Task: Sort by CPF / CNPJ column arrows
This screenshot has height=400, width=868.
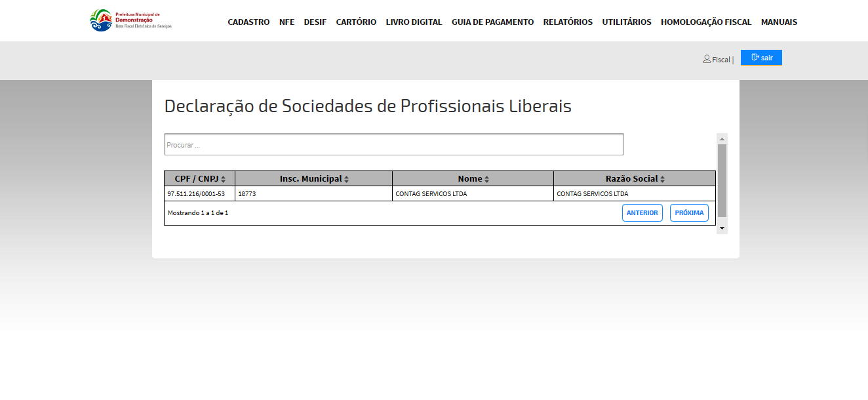Action: pyautogui.click(x=224, y=179)
